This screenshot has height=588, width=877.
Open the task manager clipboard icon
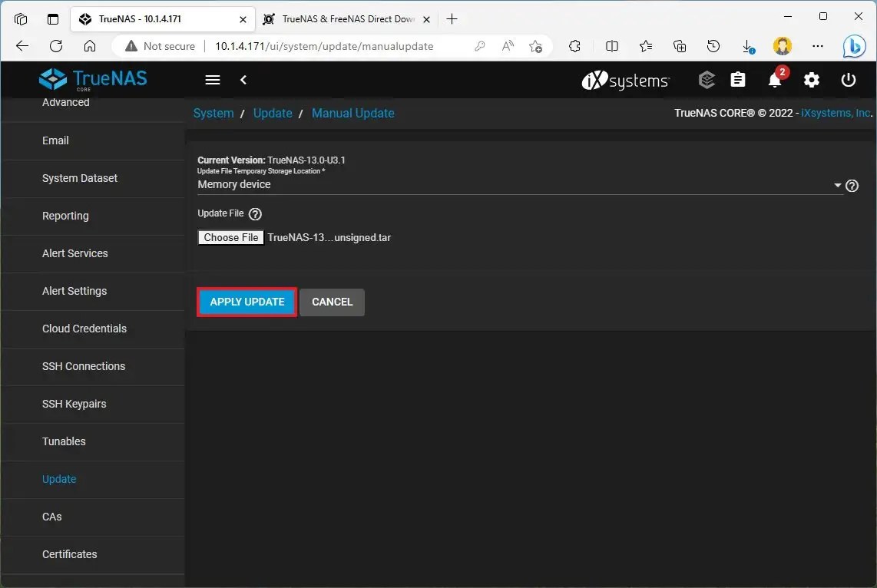[x=738, y=80]
